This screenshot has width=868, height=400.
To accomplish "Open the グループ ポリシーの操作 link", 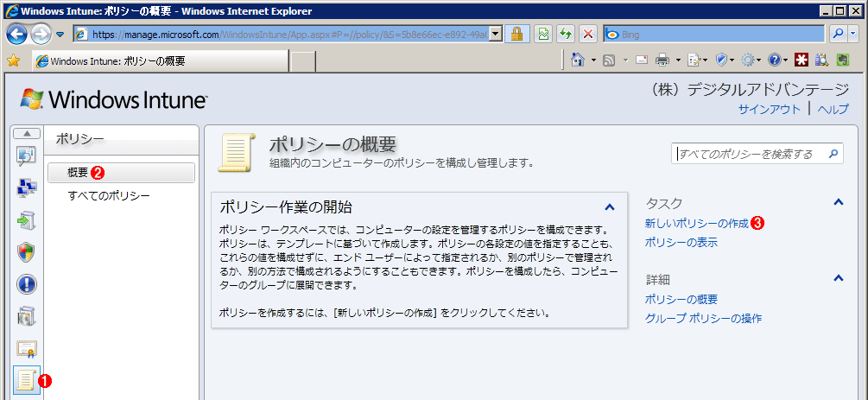I will coord(704,318).
